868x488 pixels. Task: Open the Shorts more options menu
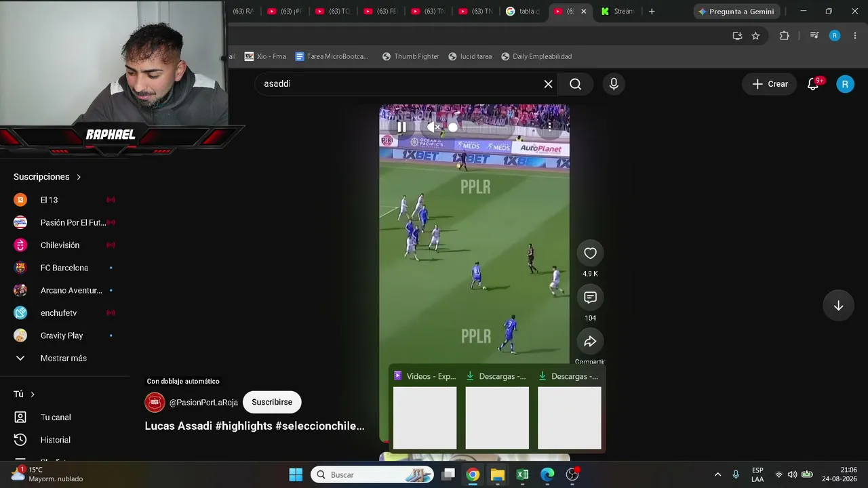click(549, 127)
